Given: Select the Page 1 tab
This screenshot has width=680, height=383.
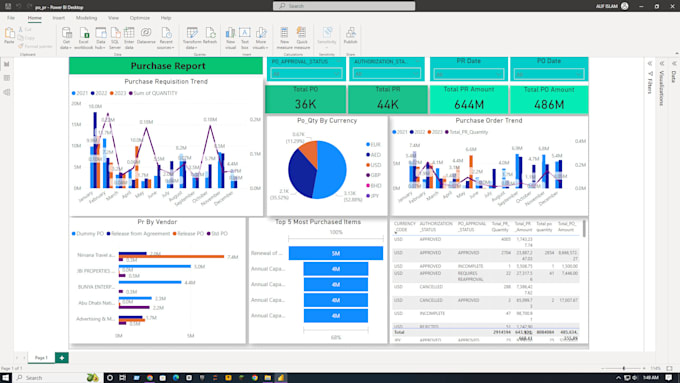Looking at the screenshot, I should (x=41, y=358).
